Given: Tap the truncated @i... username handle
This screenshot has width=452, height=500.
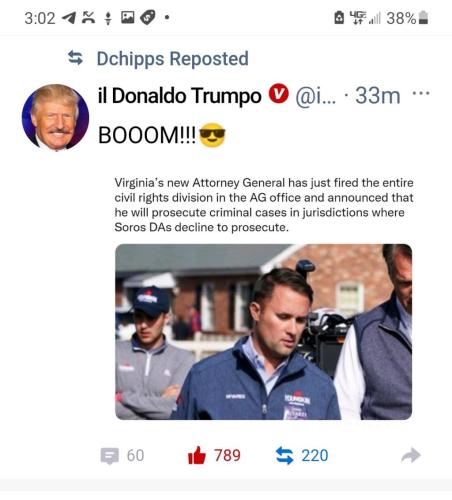Looking at the screenshot, I should pyautogui.click(x=316, y=96).
